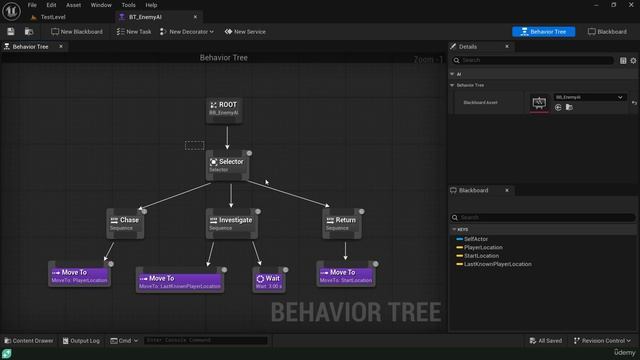The height and width of the screenshot is (360, 640).
Task: Select the Investigate sequence node
Action: click(x=231, y=223)
